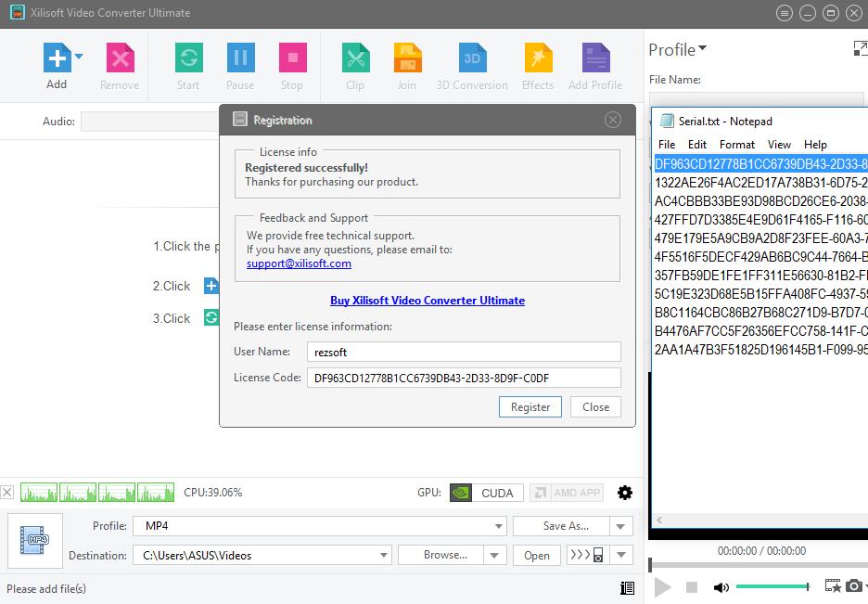Click Notepad line starting with AC4CBBB33BE93D98
This screenshot has height=604, width=868.
[761, 201]
